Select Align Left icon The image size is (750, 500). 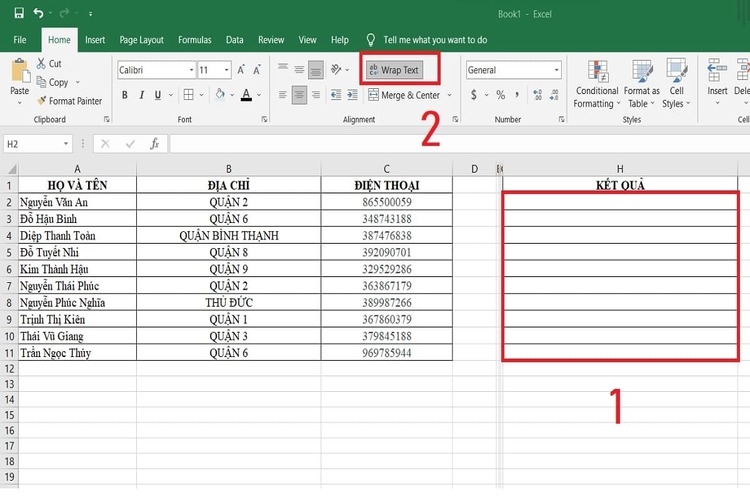click(x=283, y=95)
